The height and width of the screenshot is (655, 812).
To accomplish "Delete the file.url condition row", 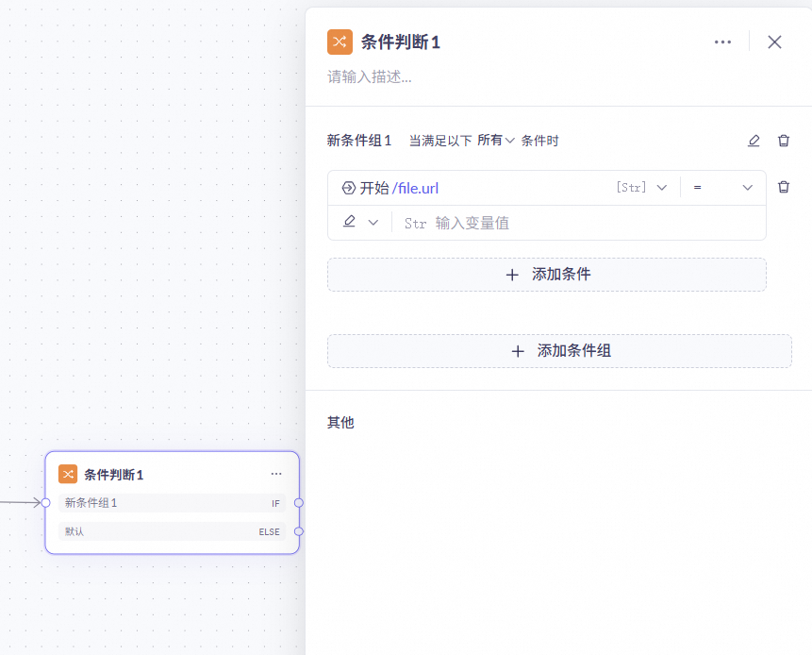I will pyautogui.click(x=784, y=187).
